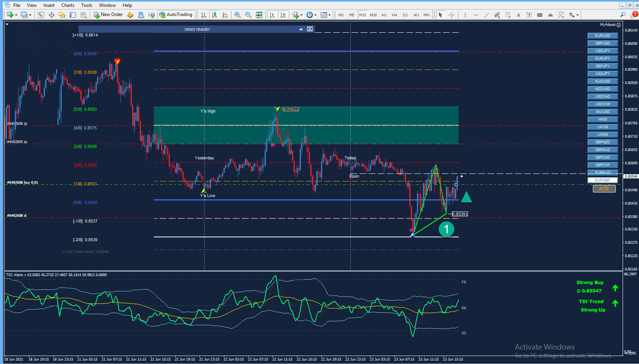The height and width of the screenshot is (364, 639).
Task: Open the Periods clock icon
Action: pos(310,15)
